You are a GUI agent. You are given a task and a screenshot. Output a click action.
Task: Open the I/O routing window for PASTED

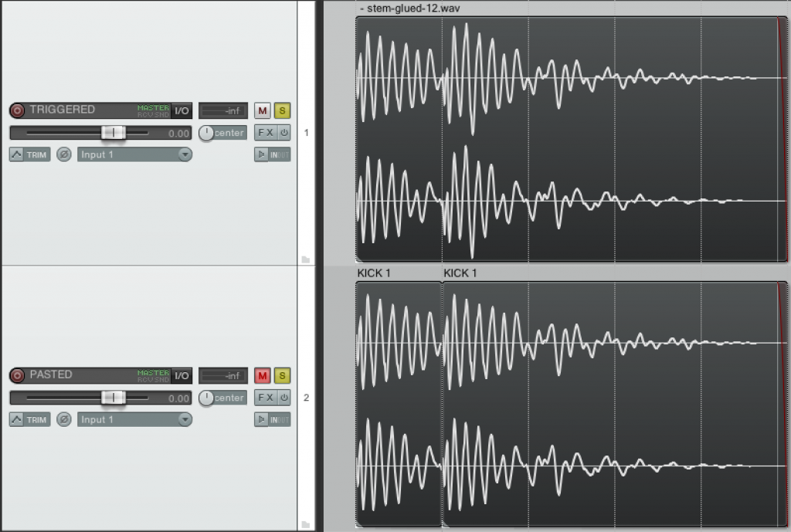(x=182, y=375)
